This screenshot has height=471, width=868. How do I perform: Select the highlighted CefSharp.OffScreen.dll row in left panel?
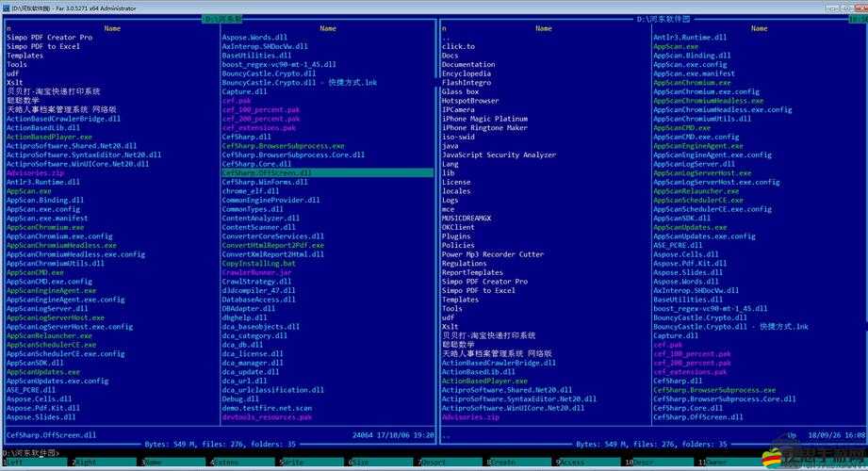pos(327,173)
